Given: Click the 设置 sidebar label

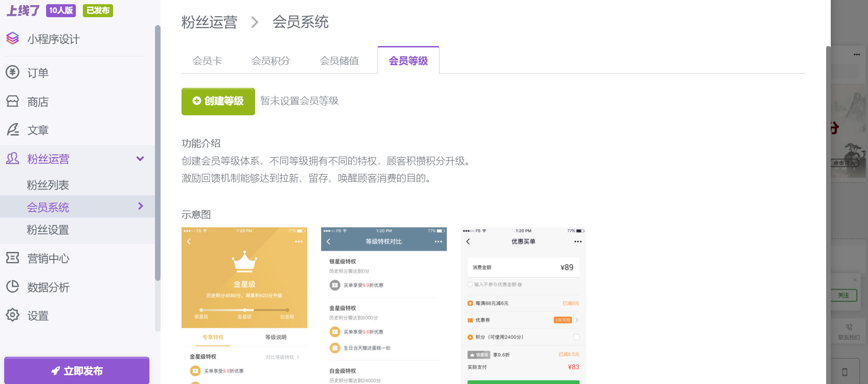Looking at the screenshot, I should pyautogui.click(x=38, y=316).
